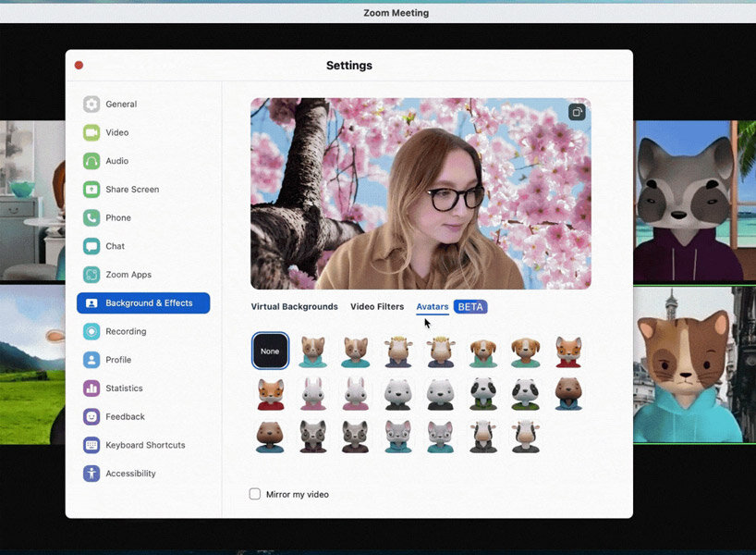The image size is (756, 555).
Task: Choose the panda avatar in green t-shirt
Action: pyautogui.click(x=526, y=394)
